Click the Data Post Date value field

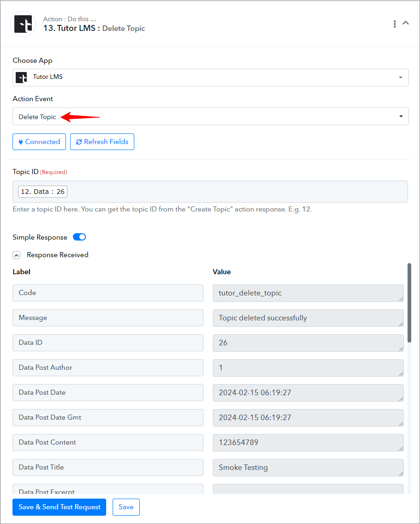pyautogui.click(x=308, y=393)
